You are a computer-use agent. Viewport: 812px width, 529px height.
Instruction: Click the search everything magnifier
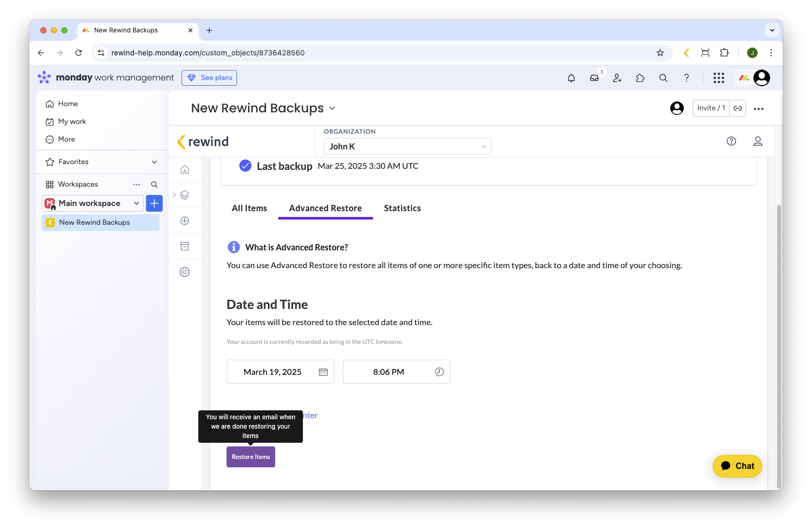pos(663,78)
